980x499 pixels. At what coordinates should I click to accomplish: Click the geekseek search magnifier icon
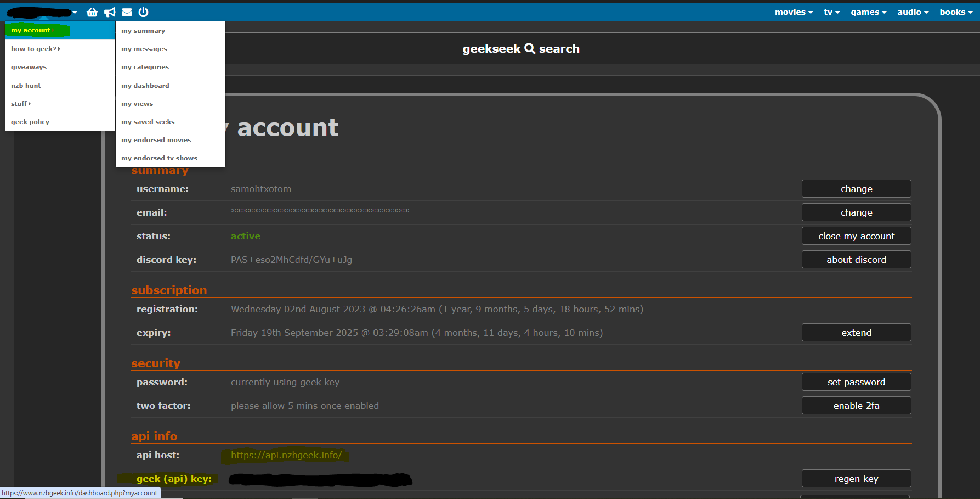point(530,48)
